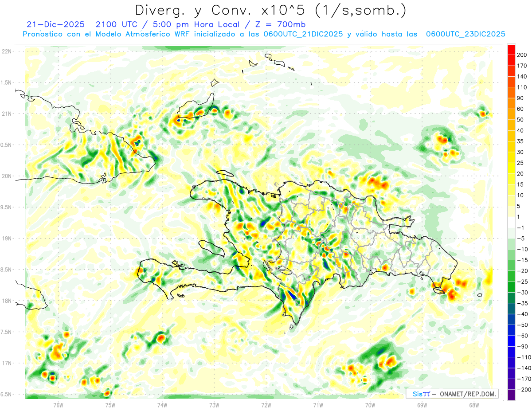Pick the colorbar segment between -60 and -90
This screenshot has width=532, height=411.
click(x=511, y=341)
